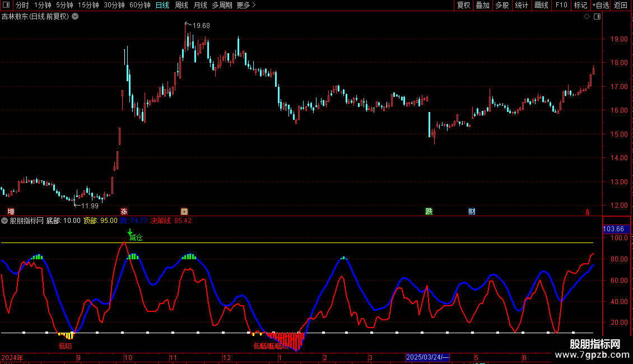This screenshot has width=633, height=364.
Task: Click the 减仓 reduce-position signal
Action: pos(136,237)
